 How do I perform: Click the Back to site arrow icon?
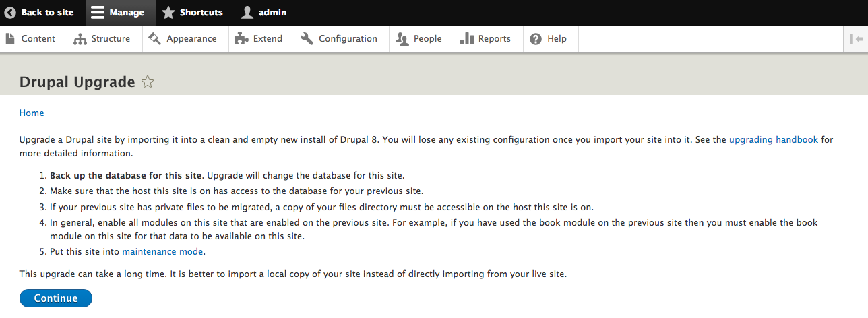tap(10, 13)
